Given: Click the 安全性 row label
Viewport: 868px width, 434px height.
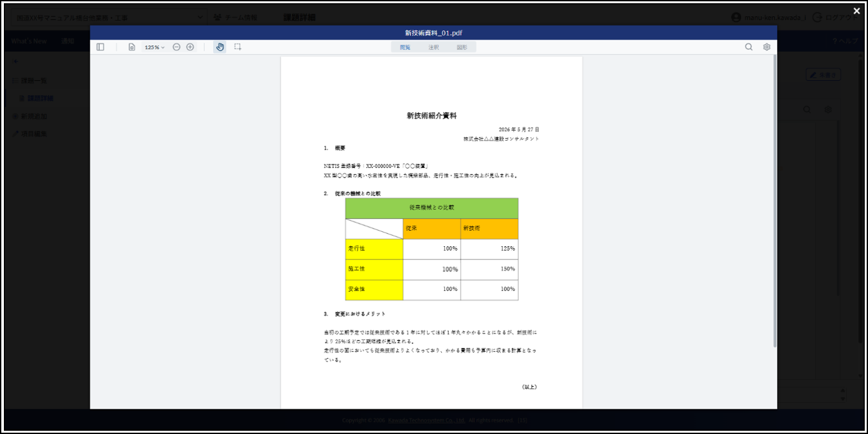Looking at the screenshot, I should click(374, 290).
